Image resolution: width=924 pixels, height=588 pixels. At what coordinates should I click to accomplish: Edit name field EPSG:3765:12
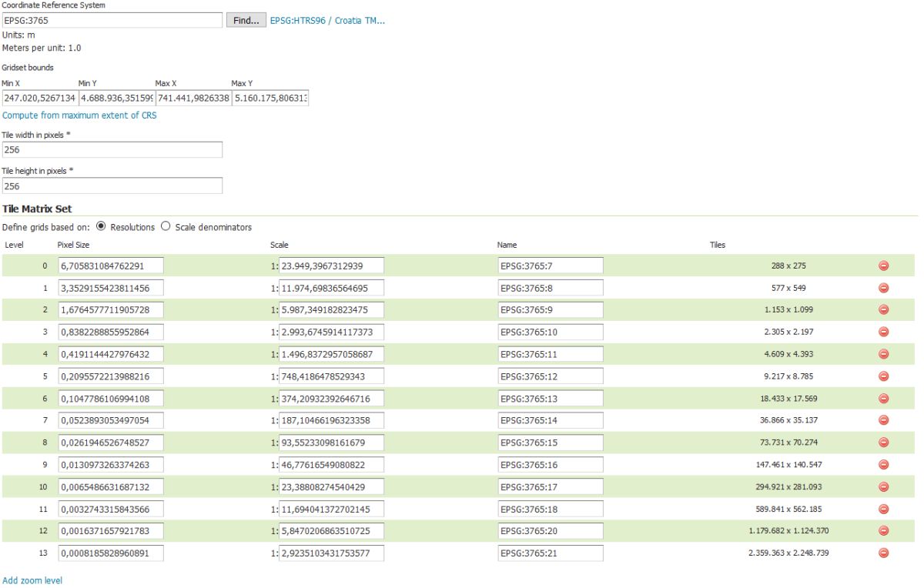click(551, 376)
